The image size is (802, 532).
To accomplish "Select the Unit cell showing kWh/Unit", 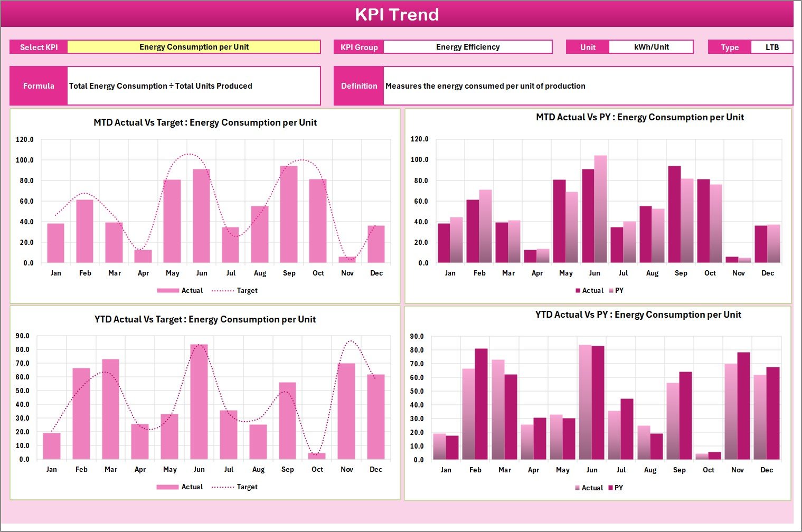I will click(650, 47).
